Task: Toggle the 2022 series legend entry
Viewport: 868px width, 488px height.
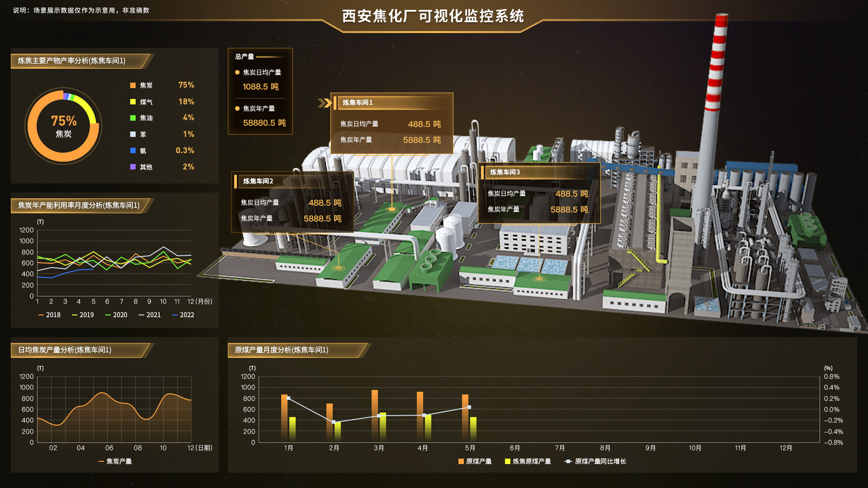Action: 183,315
